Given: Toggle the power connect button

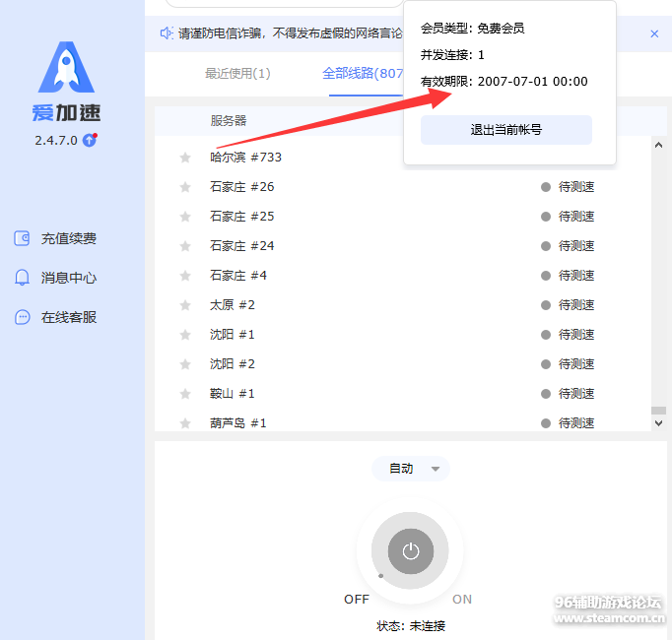Looking at the screenshot, I should (x=411, y=551).
